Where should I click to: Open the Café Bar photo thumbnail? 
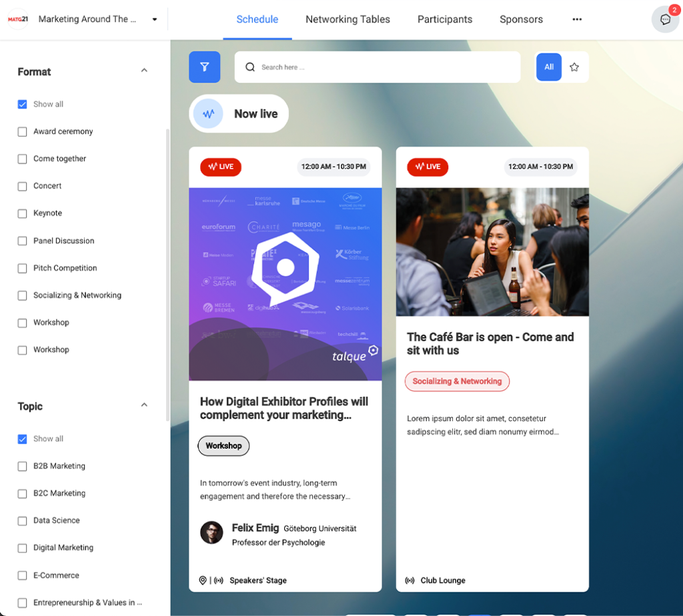[x=492, y=252]
